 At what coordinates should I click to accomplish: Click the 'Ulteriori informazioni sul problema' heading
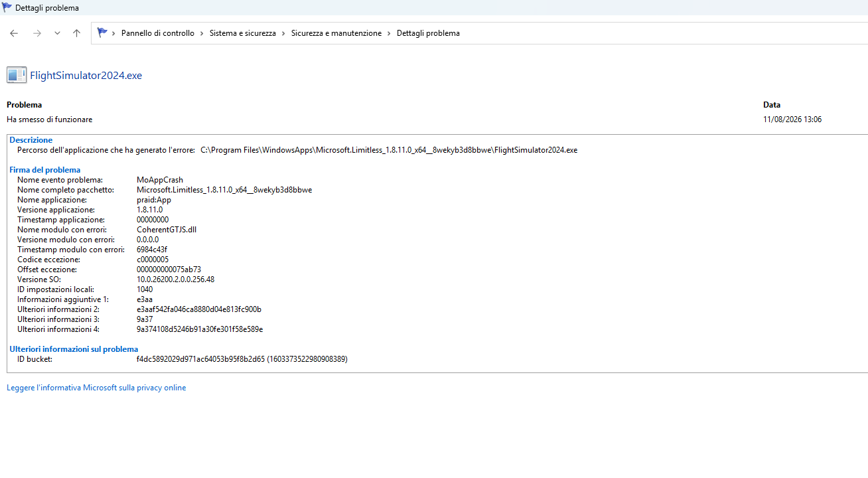[74, 349]
